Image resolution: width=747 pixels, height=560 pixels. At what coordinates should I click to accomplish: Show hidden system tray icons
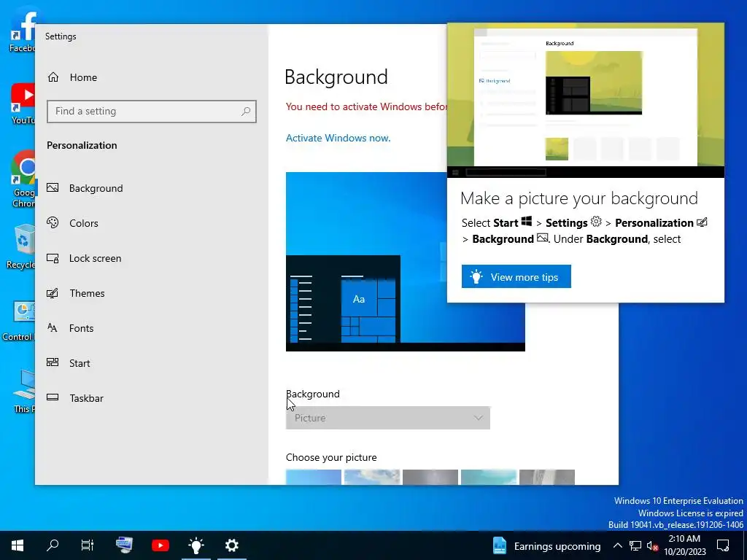[x=617, y=545]
